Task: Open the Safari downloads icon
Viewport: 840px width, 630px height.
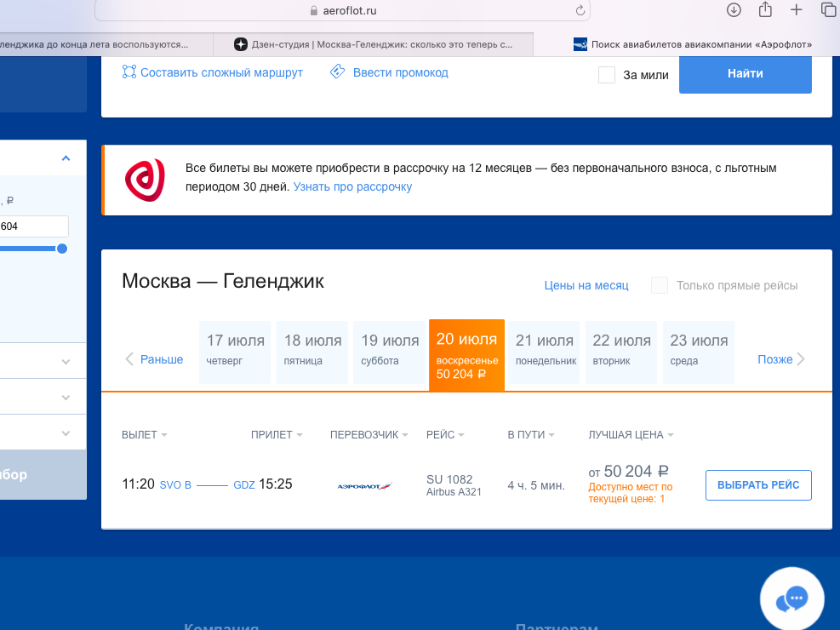Action: [x=734, y=9]
